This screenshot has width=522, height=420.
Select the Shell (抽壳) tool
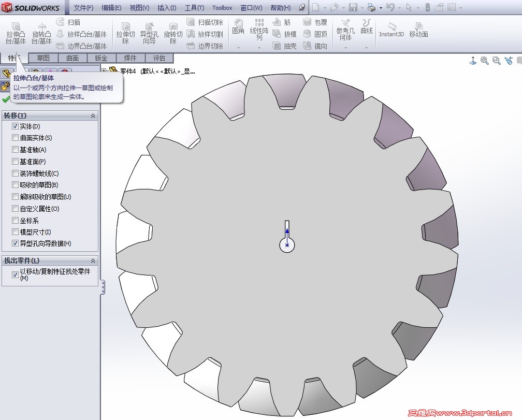click(284, 46)
